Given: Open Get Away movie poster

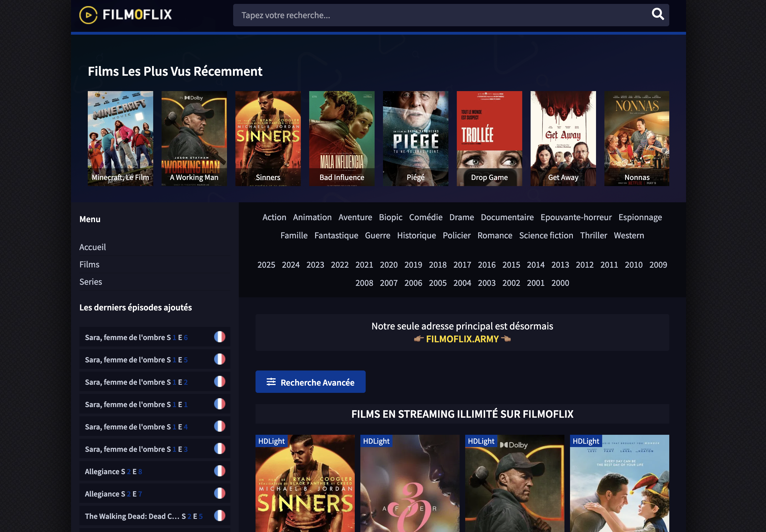Looking at the screenshot, I should click(563, 138).
